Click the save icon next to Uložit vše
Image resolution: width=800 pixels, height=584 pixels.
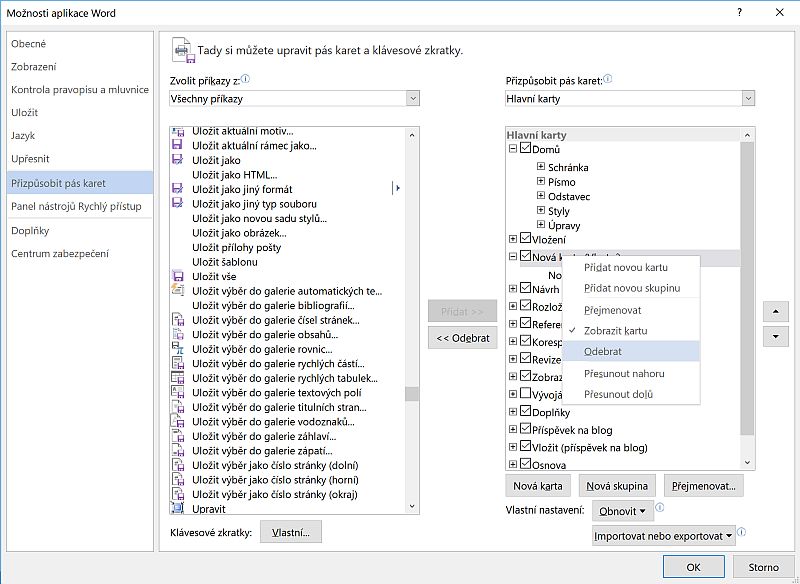click(x=178, y=276)
